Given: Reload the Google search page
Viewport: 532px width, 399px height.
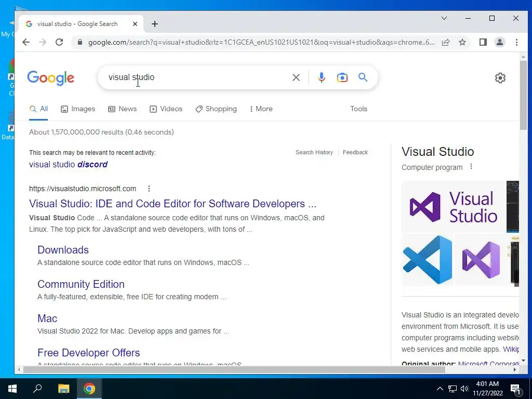Looking at the screenshot, I should 59,42.
